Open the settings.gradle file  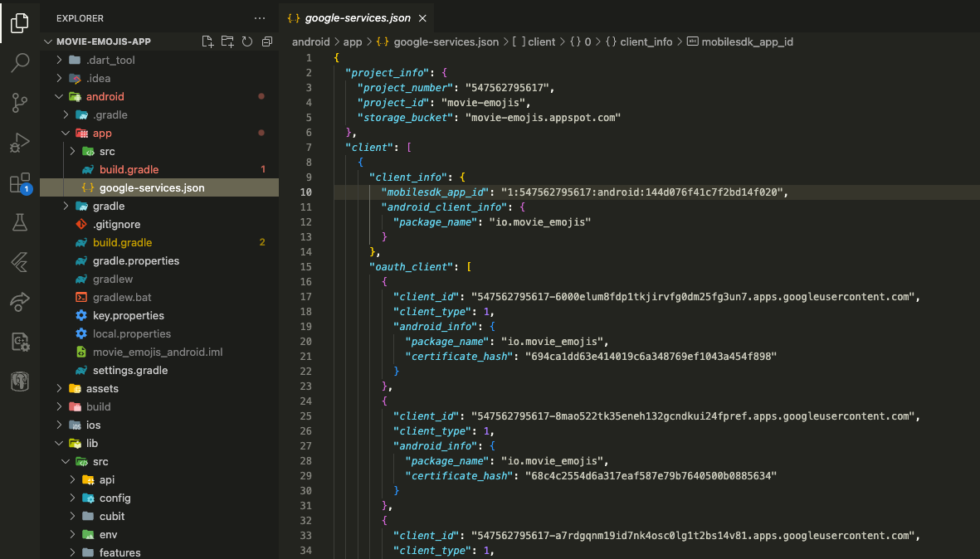click(159, 370)
